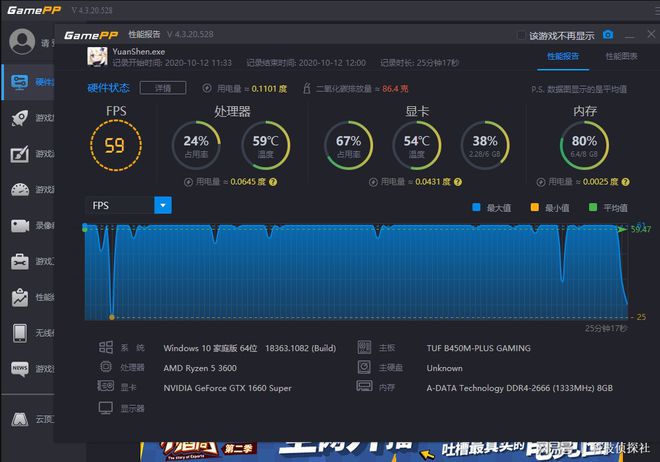Click the motherboard info icon

[364, 347]
